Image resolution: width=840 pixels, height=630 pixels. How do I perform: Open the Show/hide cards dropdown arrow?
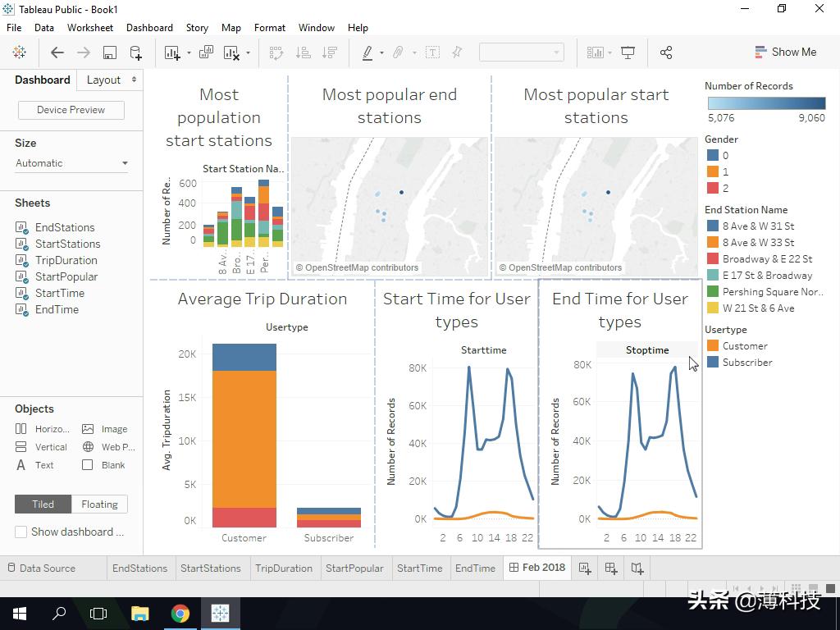610,52
